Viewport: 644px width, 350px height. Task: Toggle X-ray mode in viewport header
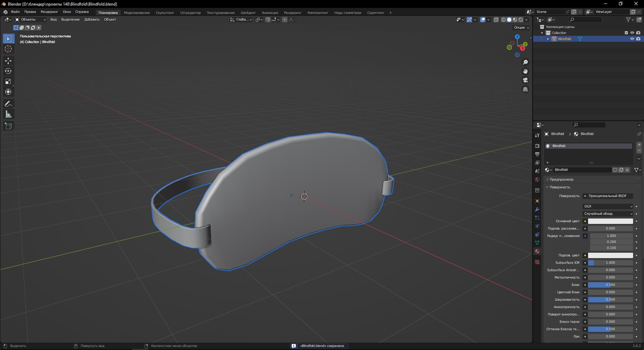pyautogui.click(x=496, y=20)
